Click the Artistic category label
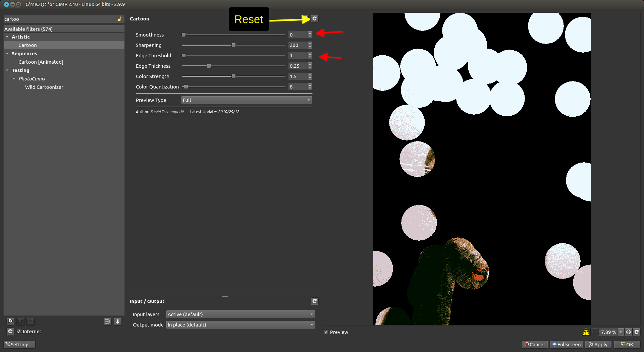Screen dimensions: 644x352 coord(21,37)
